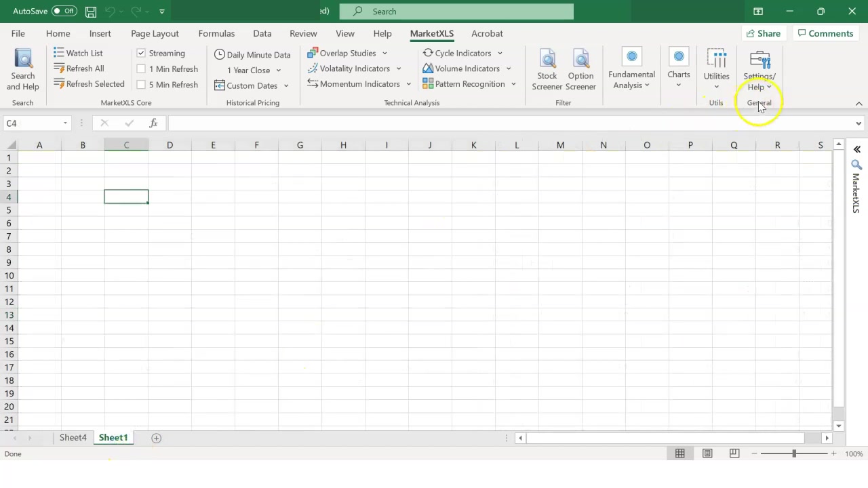This screenshot has width=868, height=488.
Task: Open the Watch List
Action: pos(78,53)
